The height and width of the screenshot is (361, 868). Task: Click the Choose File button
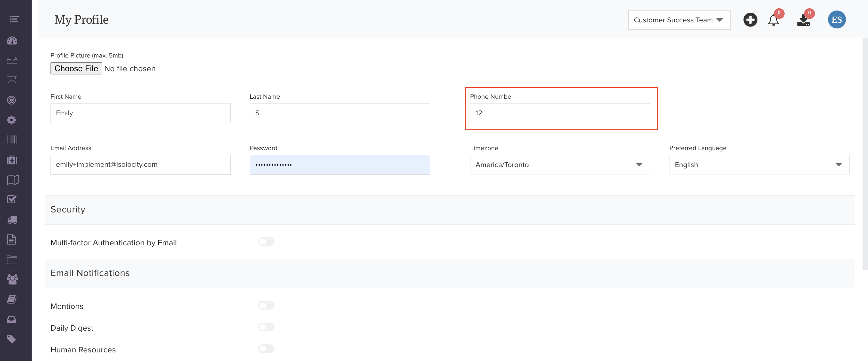[76, 69]
